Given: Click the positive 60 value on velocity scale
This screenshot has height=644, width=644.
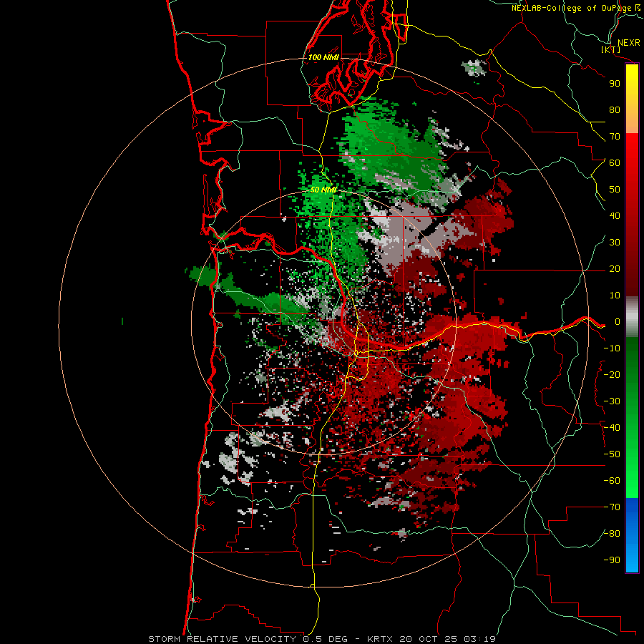Looking at the screenshot, I should [615, 163].
